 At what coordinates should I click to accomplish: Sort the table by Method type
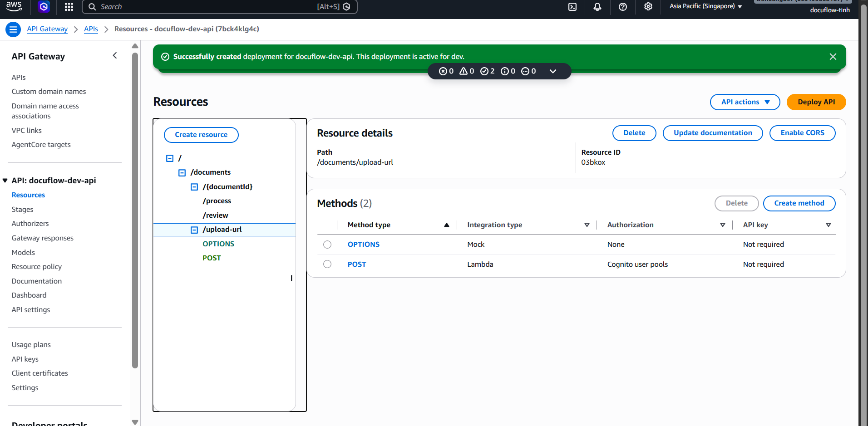coord(447,225)
